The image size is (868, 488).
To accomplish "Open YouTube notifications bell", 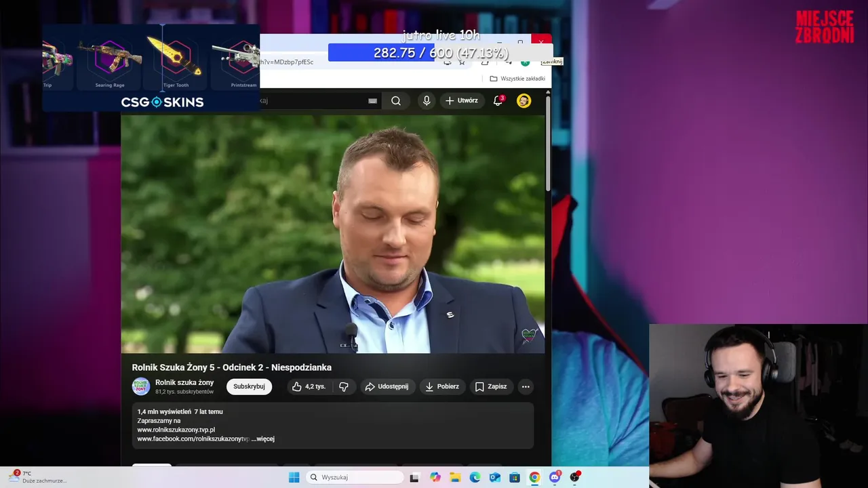I will click(498, 100).
